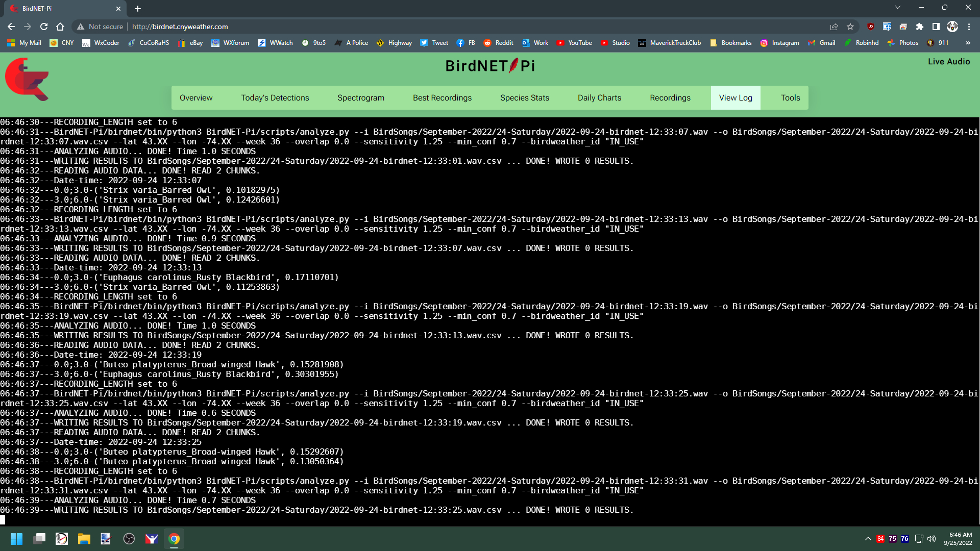Image resolution: width=980 pixels, height=551 pixels.
Task: Open the browser tab search chevron
Action: (897, 9)
